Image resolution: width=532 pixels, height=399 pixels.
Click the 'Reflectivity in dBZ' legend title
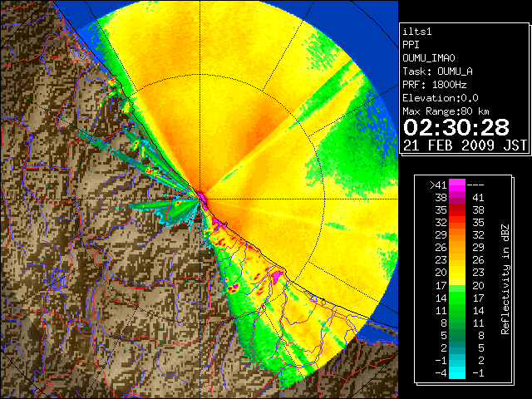point(505,279)
